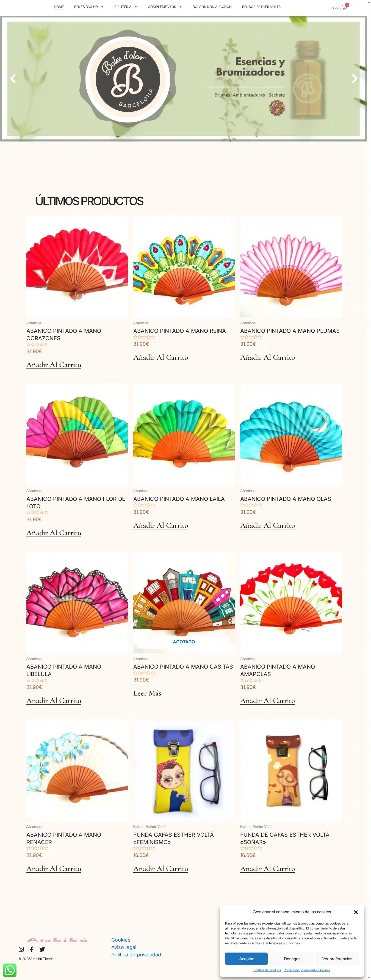Advance to next carousel slide
This screenshot has width=371, height=980.
point(355,79)
